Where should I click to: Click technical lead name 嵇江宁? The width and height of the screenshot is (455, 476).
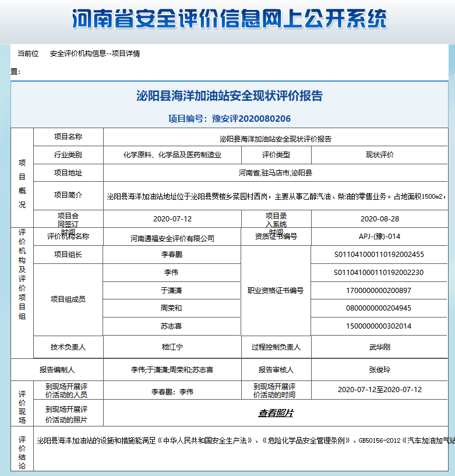[172, 347]
